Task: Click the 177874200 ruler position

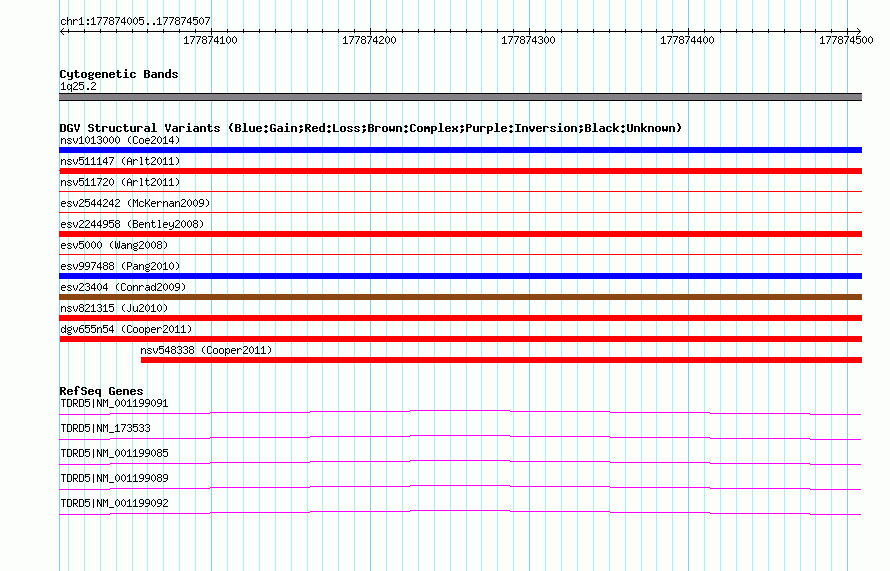Action: click(369, 40)
